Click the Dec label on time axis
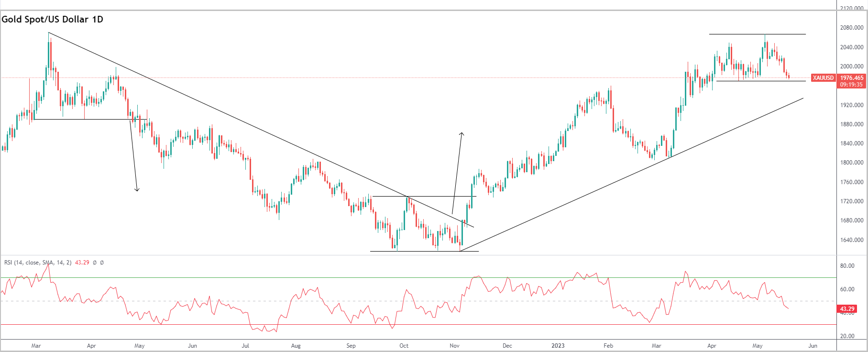The width and height of the screenshot is (868, 352). 507,346
